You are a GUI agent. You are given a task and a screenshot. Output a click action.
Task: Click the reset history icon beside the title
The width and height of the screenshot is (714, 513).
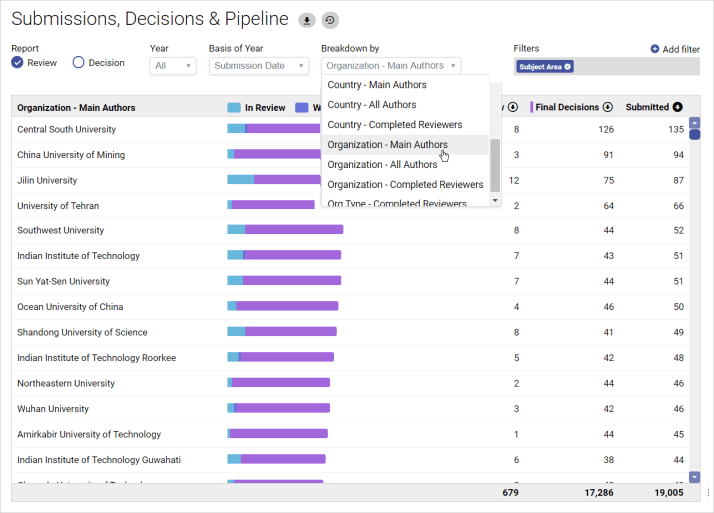(330, 20)
